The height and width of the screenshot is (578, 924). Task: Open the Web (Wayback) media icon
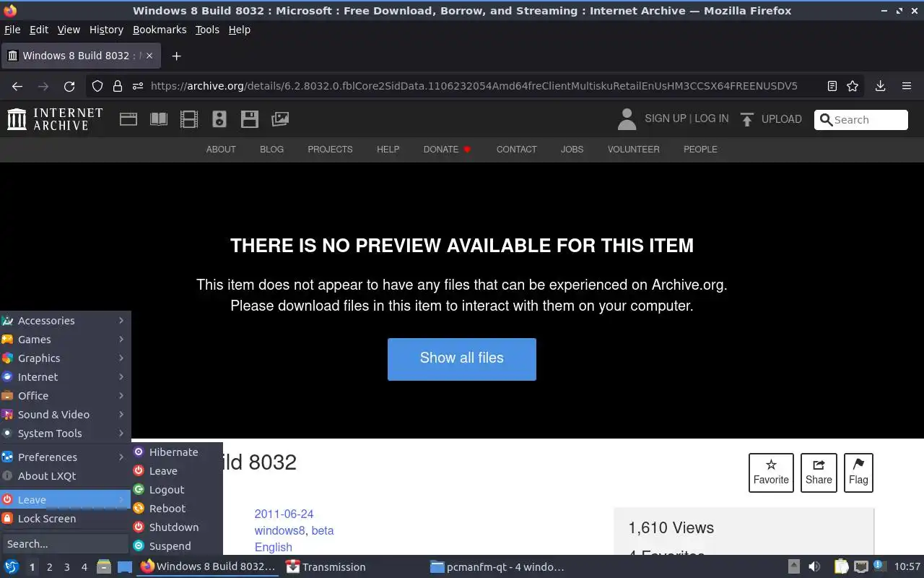click(128, 119)
